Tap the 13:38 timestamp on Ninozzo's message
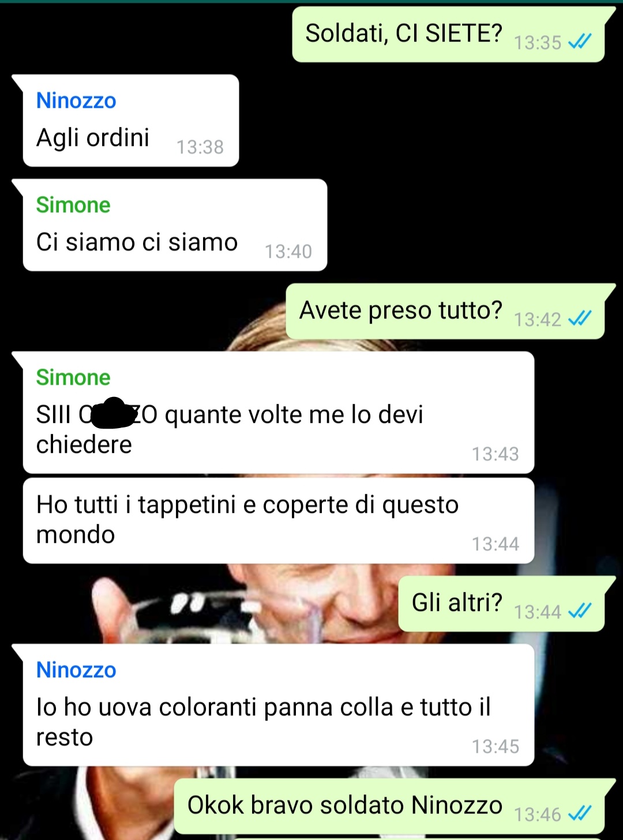Image resolution: width=623 pixels, height=840 pixels. 200,147
